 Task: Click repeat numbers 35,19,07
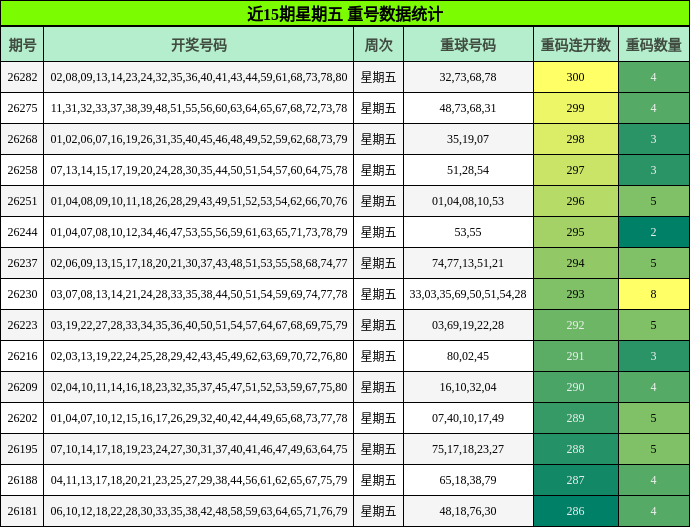click(468, 139)
